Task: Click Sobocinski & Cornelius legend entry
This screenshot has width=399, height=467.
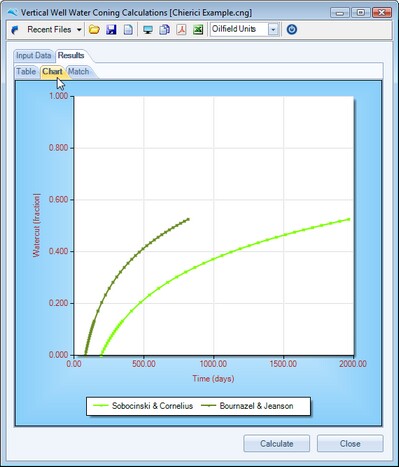Action: (x=143, y=406)
